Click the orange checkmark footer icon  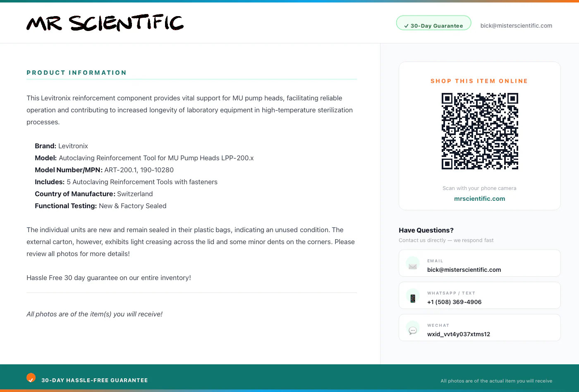pos(31,378)
